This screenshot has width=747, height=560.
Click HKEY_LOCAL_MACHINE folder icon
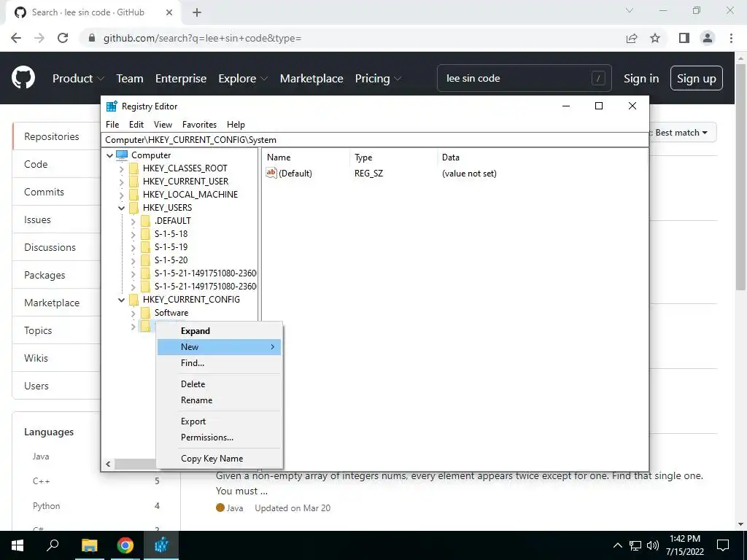(134, 194)
